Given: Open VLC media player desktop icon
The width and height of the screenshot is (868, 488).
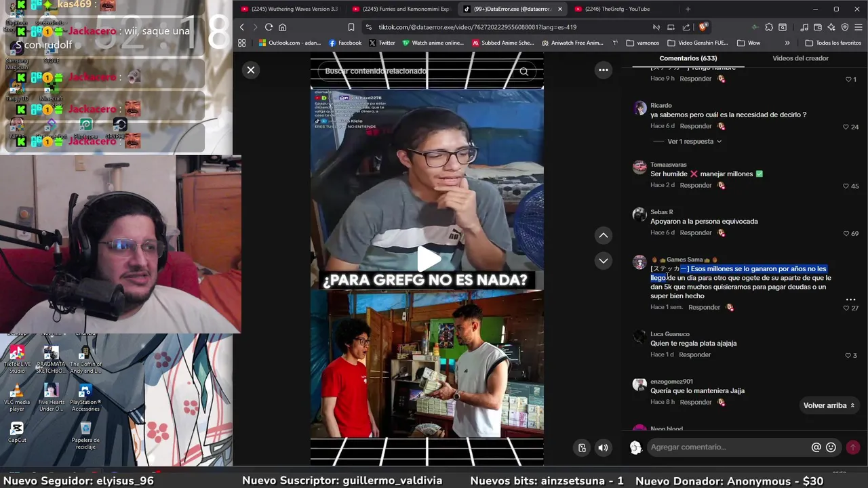Looking at the screenshot, I should click(17, 398).
